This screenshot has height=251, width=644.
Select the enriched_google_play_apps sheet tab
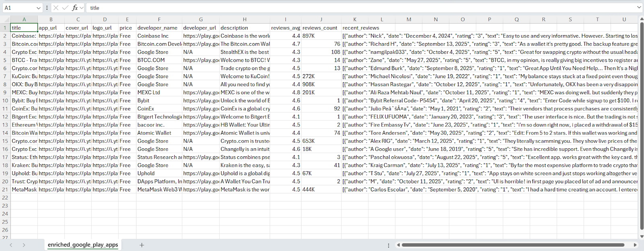click(83, 245)
